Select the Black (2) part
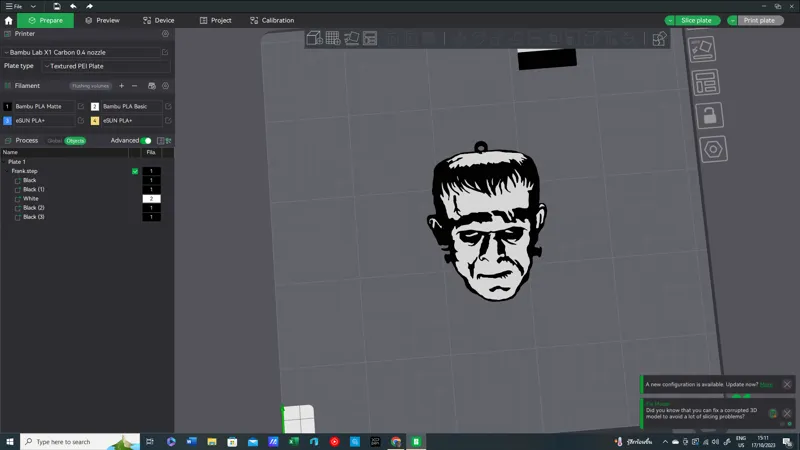Image resolution: width=800 pixels, height=450 pixels. click(34, 208)
